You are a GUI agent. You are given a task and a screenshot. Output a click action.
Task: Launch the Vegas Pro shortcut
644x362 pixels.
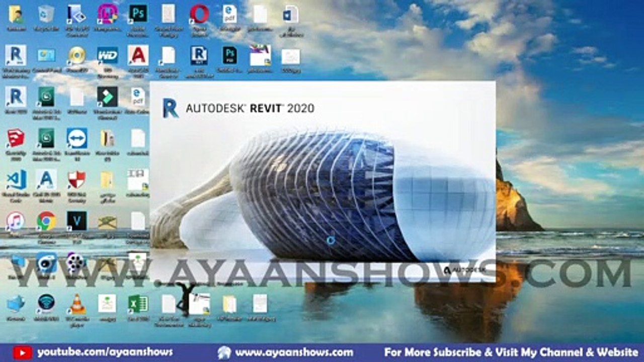point(77,221)
